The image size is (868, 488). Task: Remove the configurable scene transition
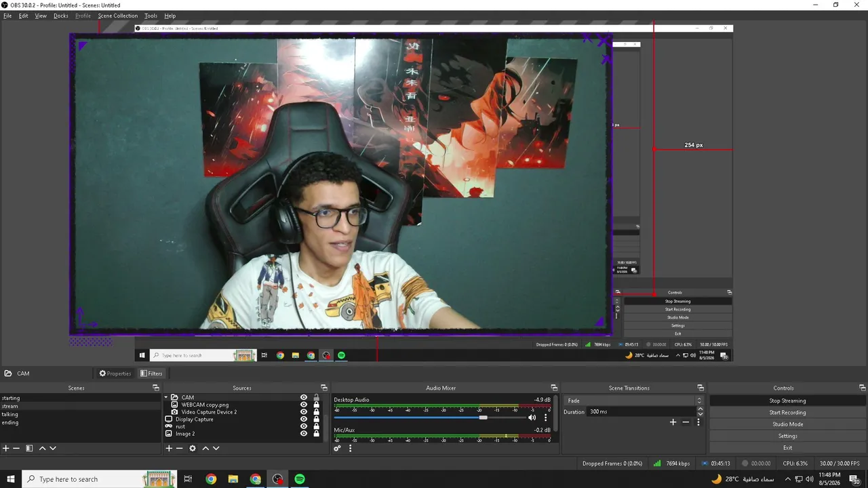pyautogui.click(x=686, y=422)
